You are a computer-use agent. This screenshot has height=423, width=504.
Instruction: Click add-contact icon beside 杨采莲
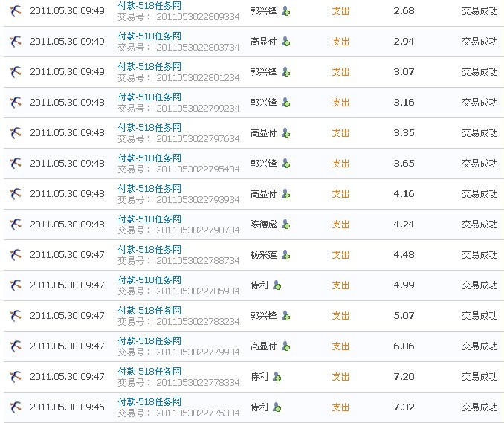point(285,255)
